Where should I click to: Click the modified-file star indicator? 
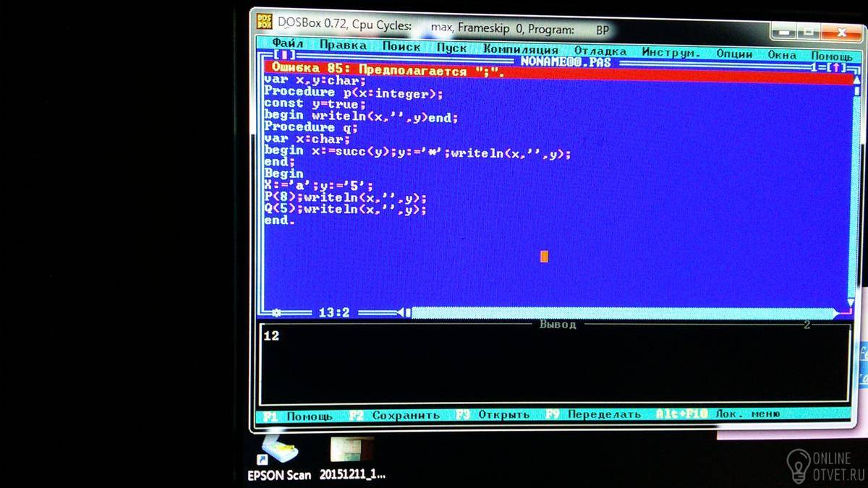[276, 312]
